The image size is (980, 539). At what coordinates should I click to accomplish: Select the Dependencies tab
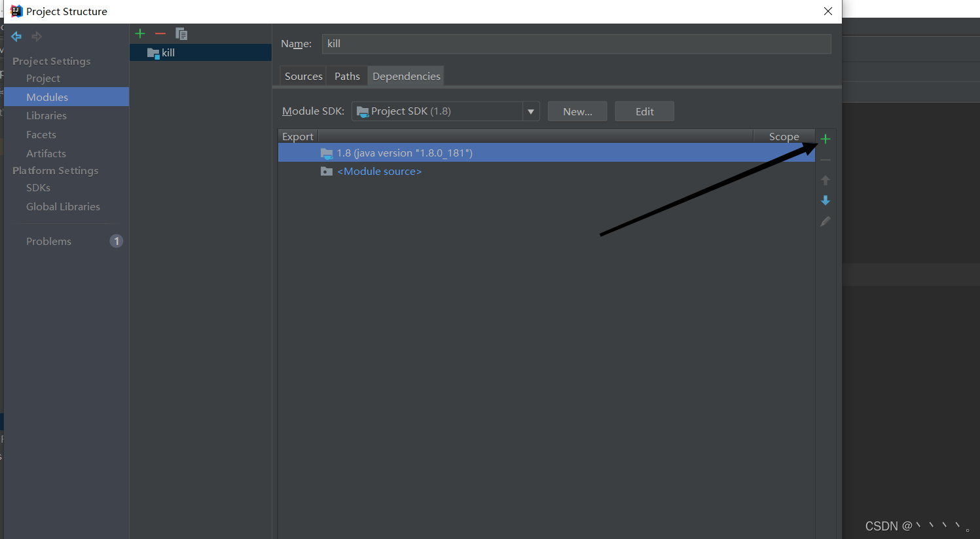[x=406, y=76]
